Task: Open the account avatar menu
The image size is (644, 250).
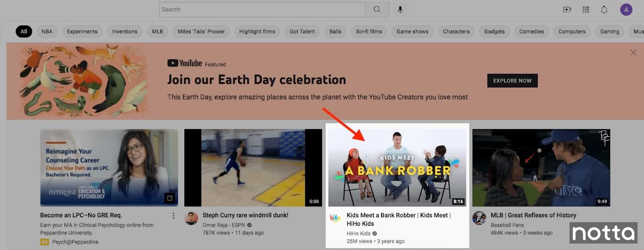Action: point(626,10)
